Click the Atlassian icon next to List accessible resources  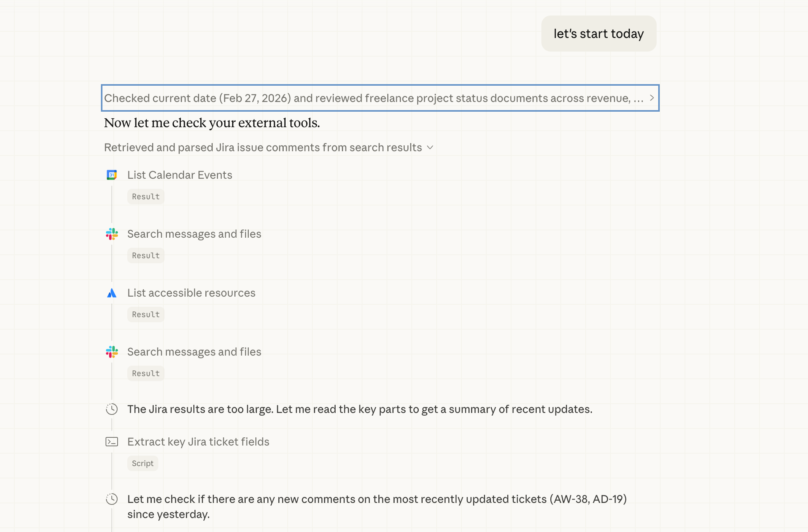point(112,293)
